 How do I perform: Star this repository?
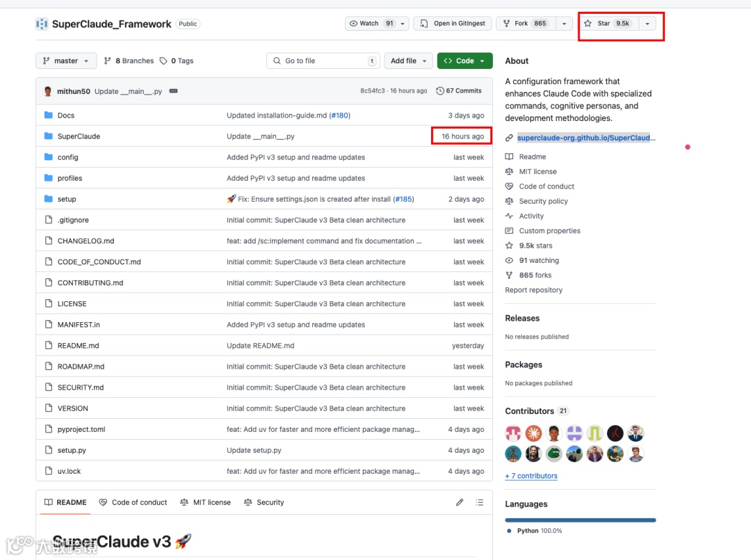(x=608, y=24)
